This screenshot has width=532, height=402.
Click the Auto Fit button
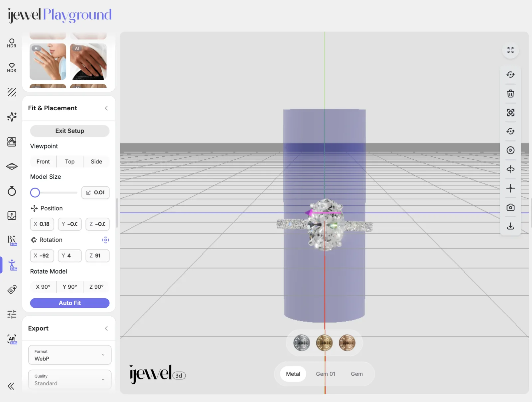coord(70,303)
